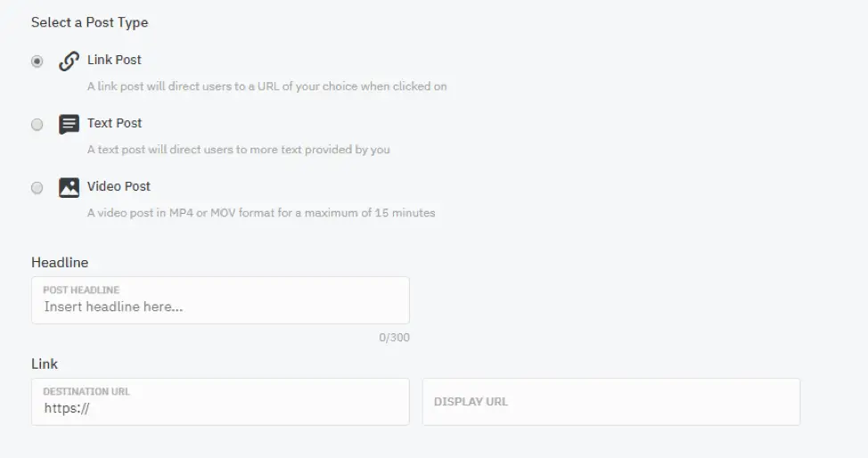The width and height of the screenshot is (868, 458).
Task: Click the POST HEADLINE floating label
Action: pyautogui.click(x=81, y=290)
